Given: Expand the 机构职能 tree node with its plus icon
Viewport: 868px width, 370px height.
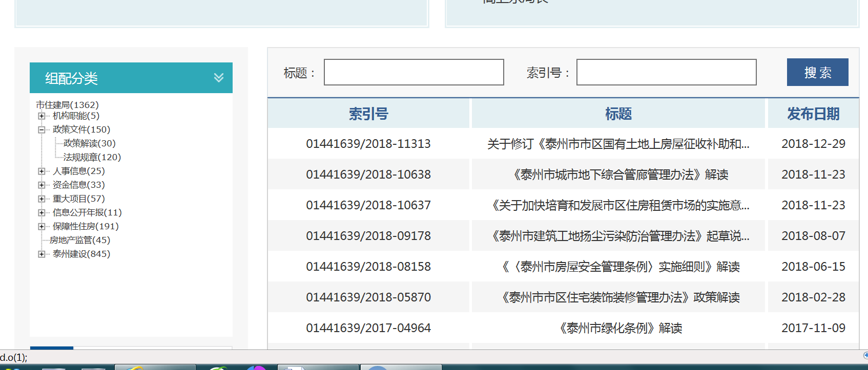Looking at the screenshot, I should pyautogui.click(x=42, y=116).
